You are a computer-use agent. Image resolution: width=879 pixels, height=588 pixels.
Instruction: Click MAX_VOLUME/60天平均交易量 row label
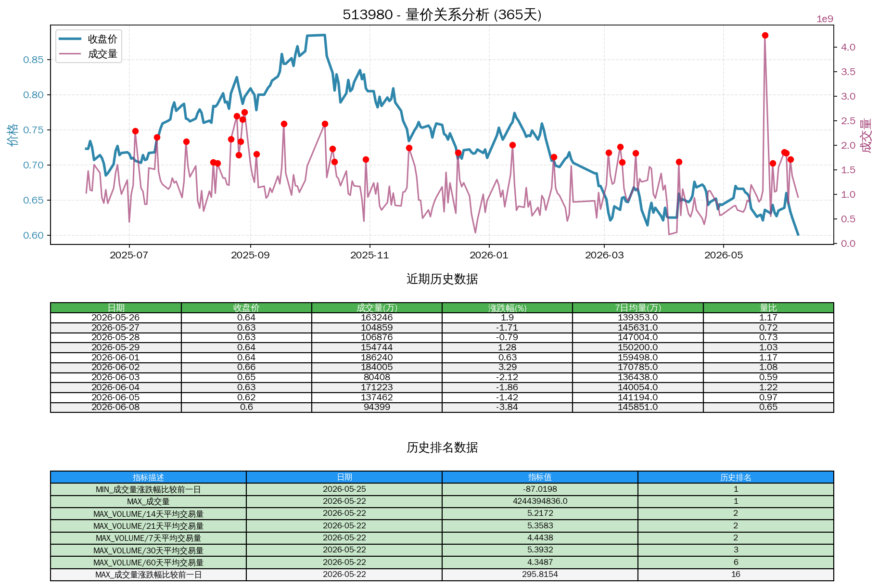point(148,562)
